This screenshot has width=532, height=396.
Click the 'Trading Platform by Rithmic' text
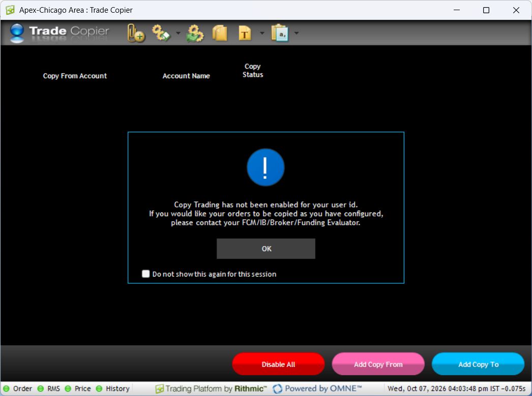tap(216, 388)
